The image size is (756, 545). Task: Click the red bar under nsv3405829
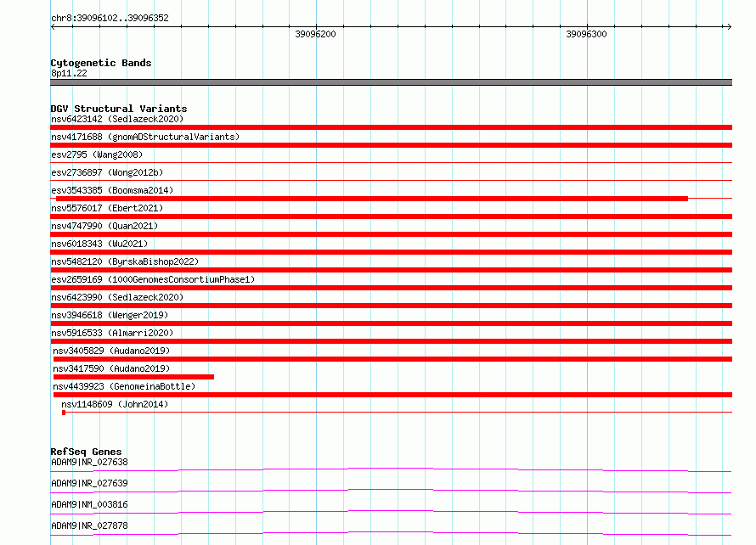[392, 359]
